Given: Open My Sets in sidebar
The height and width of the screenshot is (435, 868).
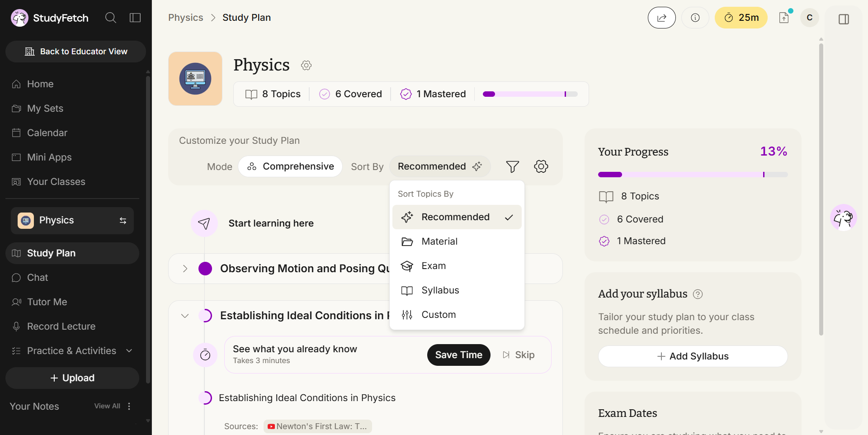Looking at the screenshot, I should [72, 109].
